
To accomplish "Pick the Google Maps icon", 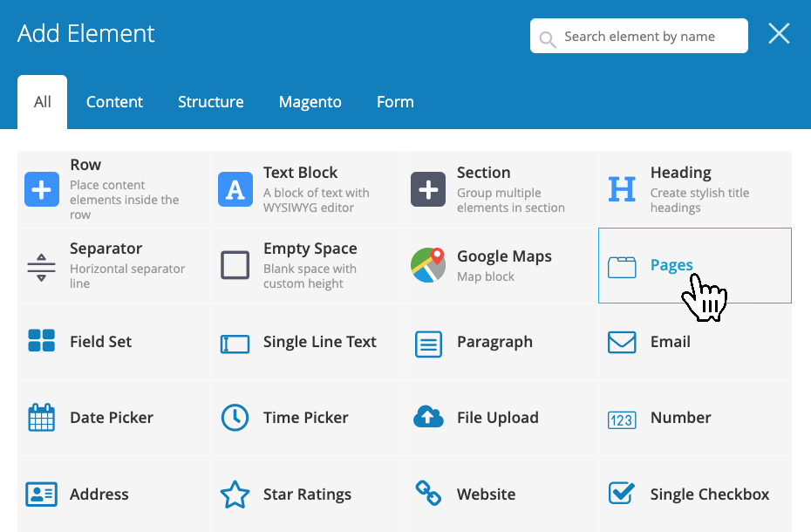I will coord(428,265).
